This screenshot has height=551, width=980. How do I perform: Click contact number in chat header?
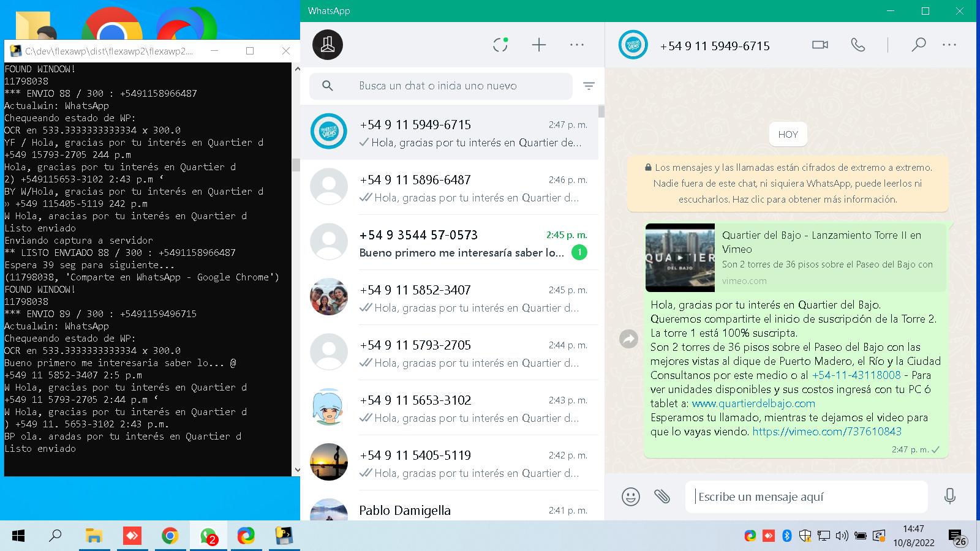[715, 46]
